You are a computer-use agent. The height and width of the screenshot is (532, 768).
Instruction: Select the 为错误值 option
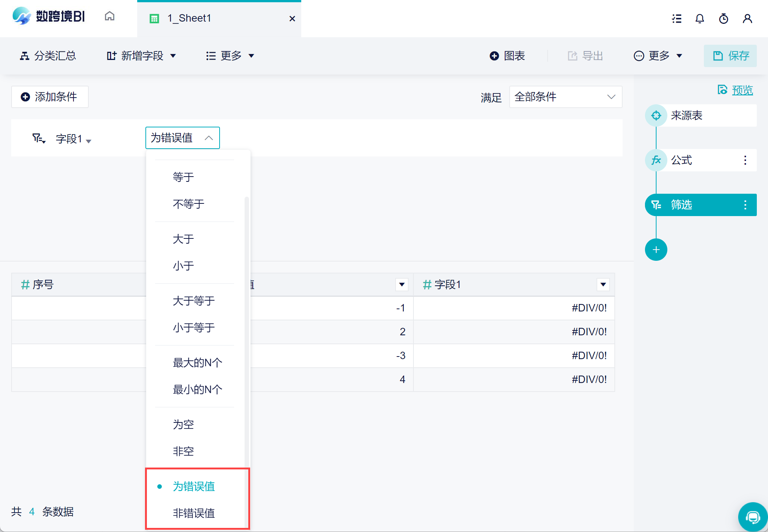(194, 486)
